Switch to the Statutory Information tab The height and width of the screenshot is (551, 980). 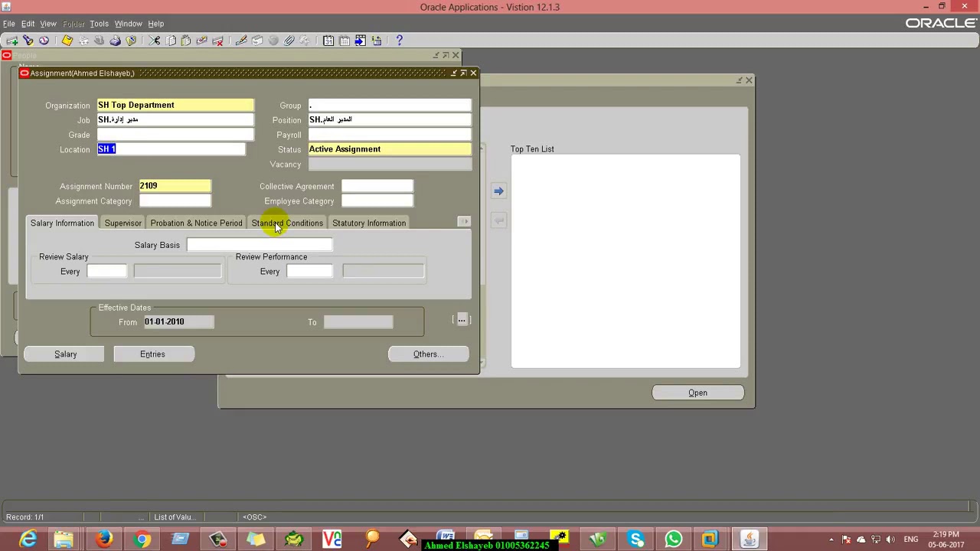click(x=369, y=223)
